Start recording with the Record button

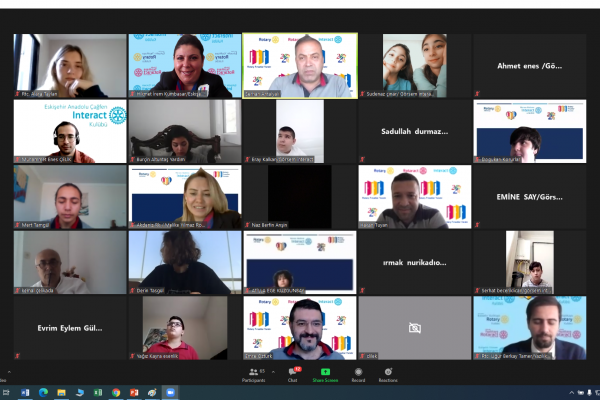coord(358,375)
